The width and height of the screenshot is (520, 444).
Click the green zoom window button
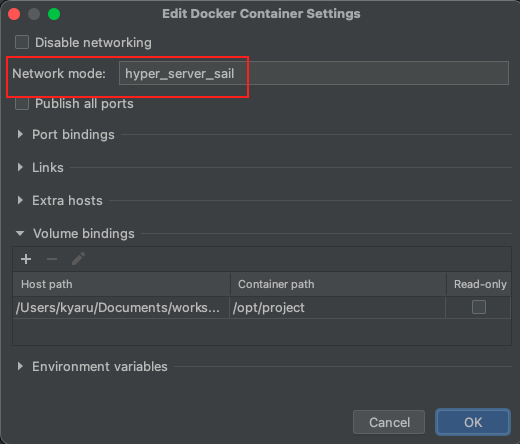tap(54, 14)
